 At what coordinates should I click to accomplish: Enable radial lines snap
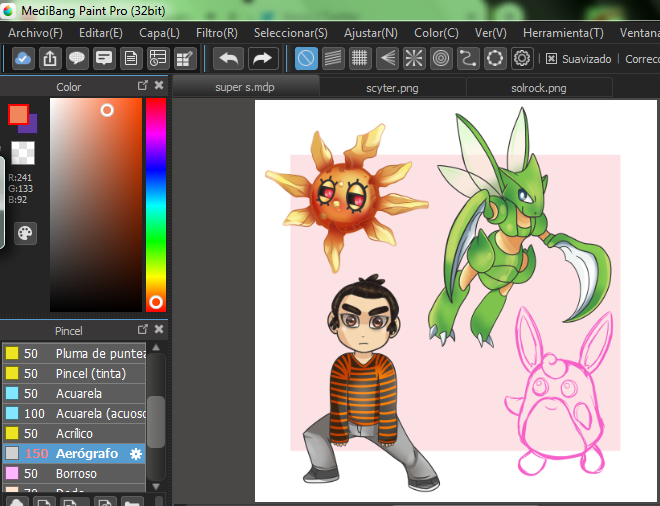tap(414, 58)
